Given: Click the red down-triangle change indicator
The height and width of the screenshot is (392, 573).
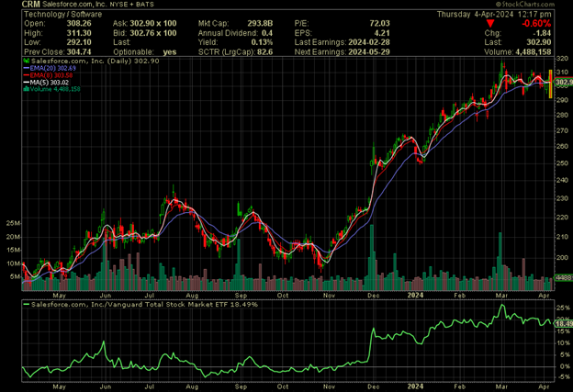Looking at the screenshot, I should [490, 24].
